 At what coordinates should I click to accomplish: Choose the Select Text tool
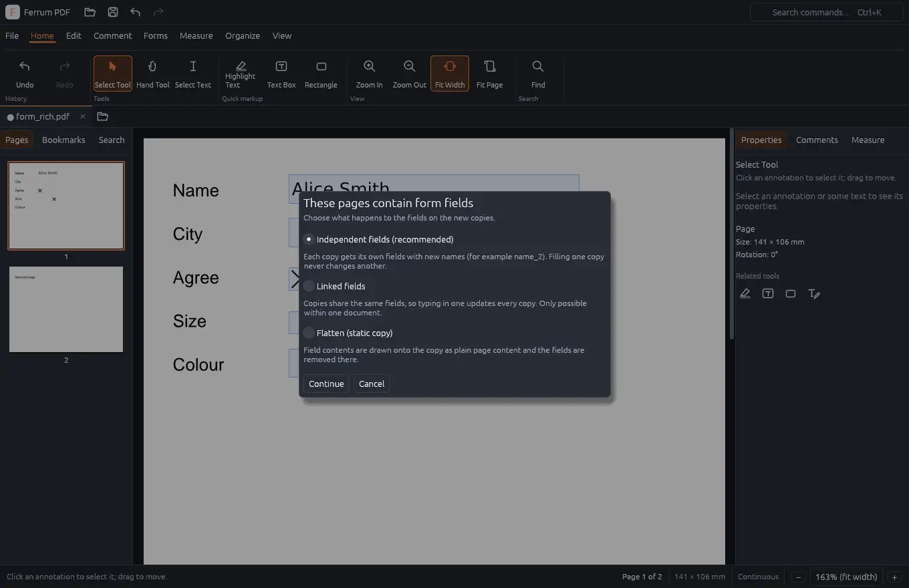pyautogui.click(x=193, y=73)
